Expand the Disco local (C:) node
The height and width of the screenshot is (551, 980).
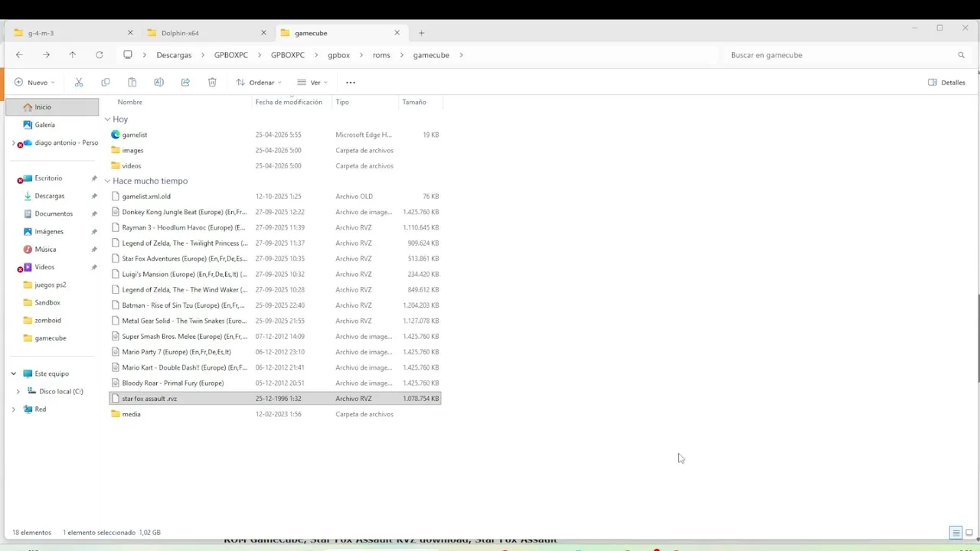point(18,391)
